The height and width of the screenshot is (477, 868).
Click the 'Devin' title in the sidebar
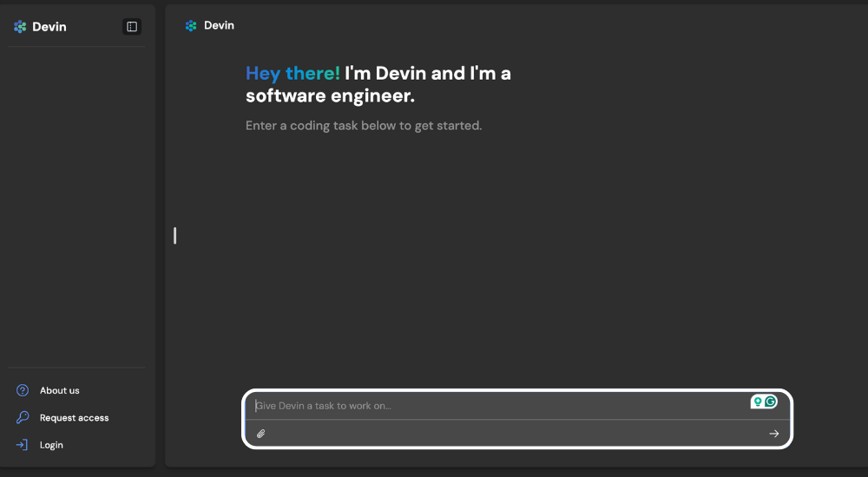pyautogui.click(x=49, y=27)
